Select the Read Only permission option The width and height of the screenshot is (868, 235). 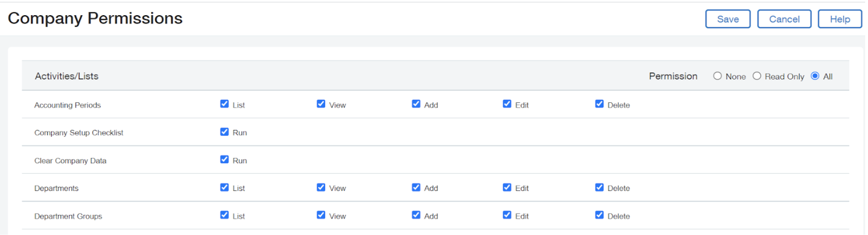(757, 76)
